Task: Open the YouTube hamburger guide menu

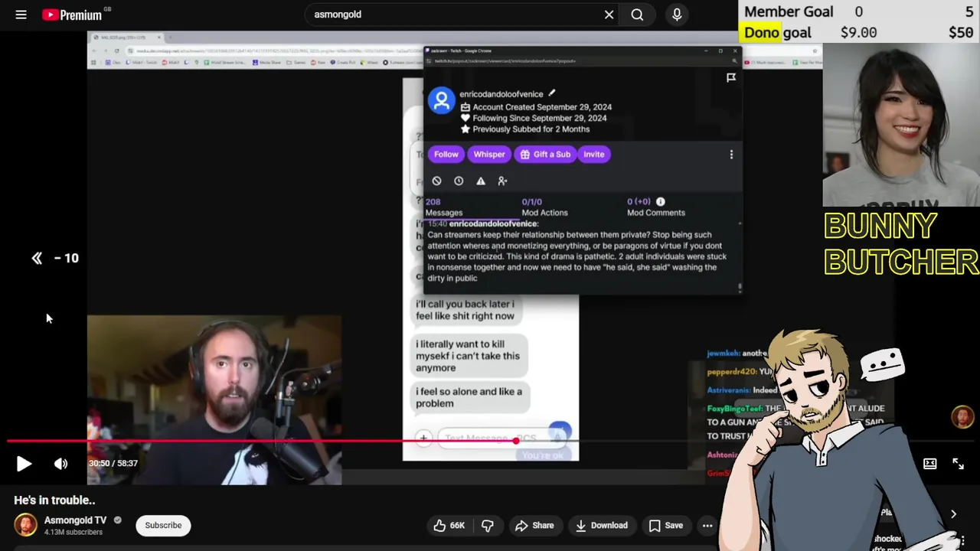Action: pyautogui.click(x=21, y=15)
